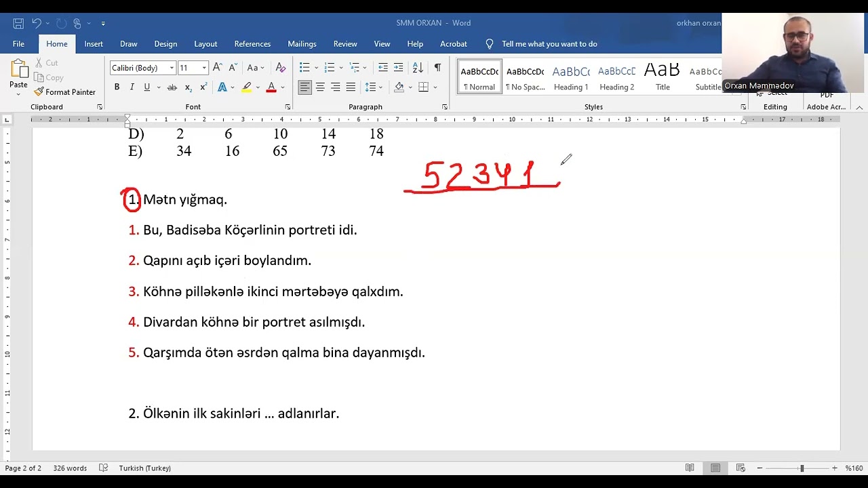868x488 pixels.
Task: Expand the Customize Quick Access Toolbar menu
Action: [103, 23]
